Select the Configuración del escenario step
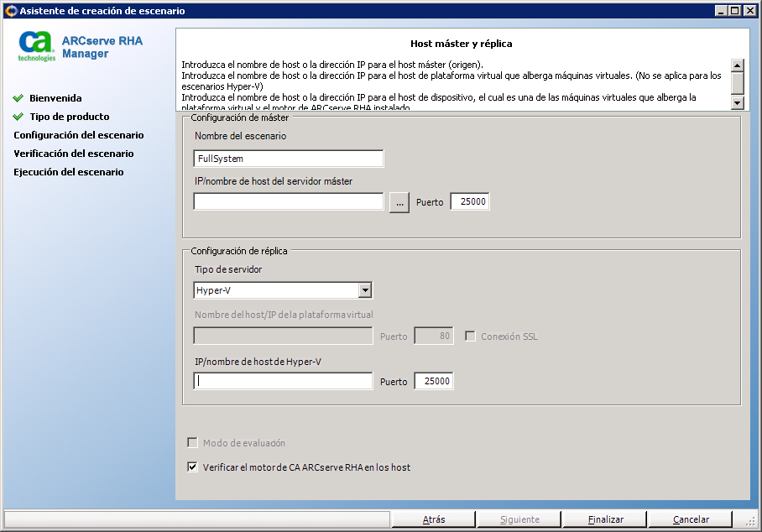 [78, 134]
